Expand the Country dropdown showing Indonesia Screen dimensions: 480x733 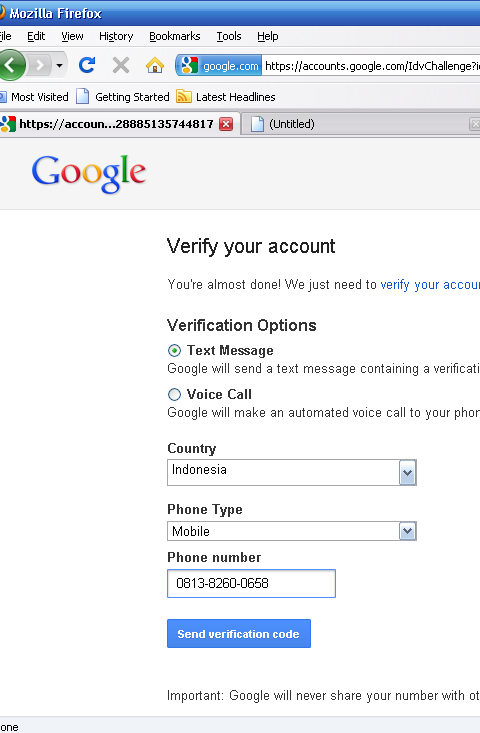(x=292, y=472)
